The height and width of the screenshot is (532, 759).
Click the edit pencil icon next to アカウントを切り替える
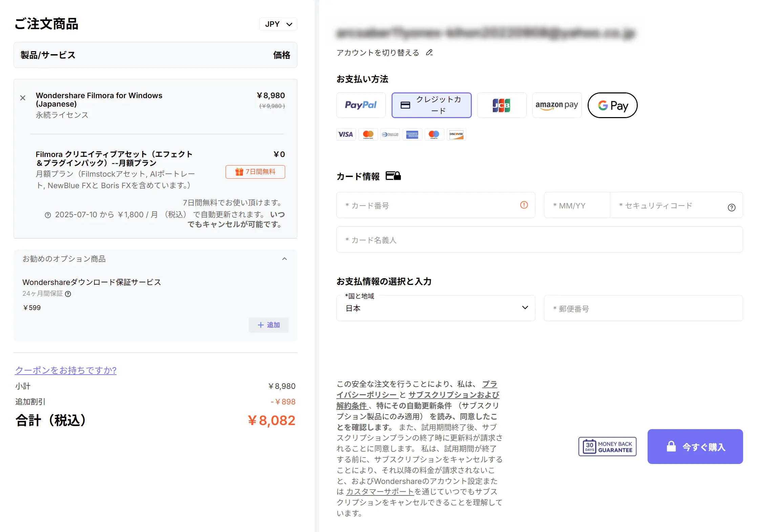[x=429, y=52]
